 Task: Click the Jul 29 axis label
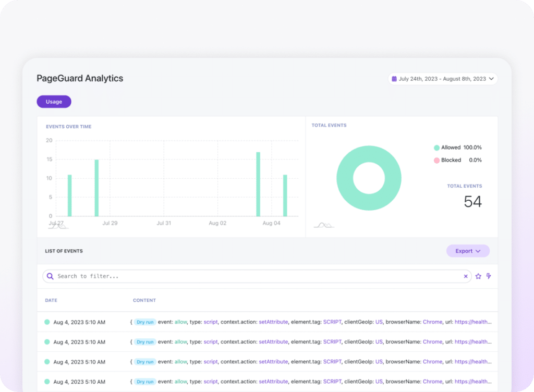pyautogui.click(x=110, y=223)
